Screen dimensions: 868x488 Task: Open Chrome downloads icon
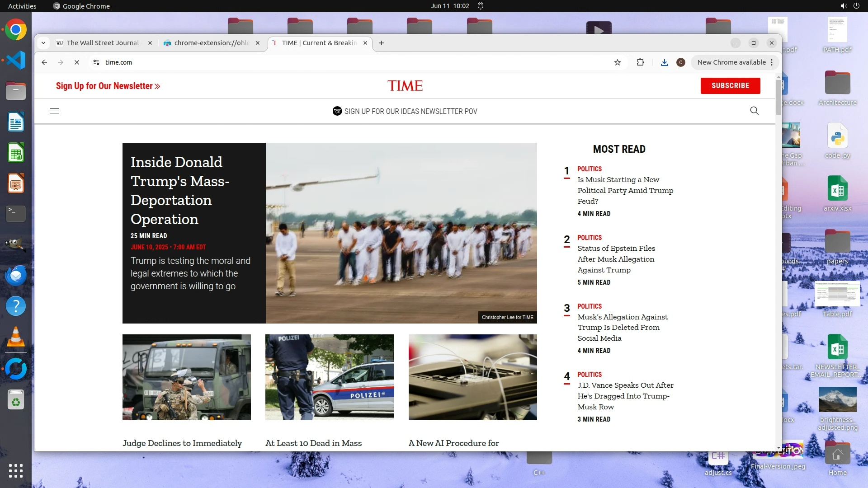[x=664, y=62]
